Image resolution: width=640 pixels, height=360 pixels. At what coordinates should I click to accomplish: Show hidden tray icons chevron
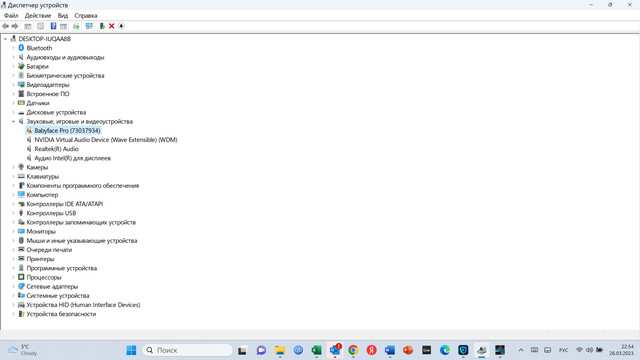point(521,350)
